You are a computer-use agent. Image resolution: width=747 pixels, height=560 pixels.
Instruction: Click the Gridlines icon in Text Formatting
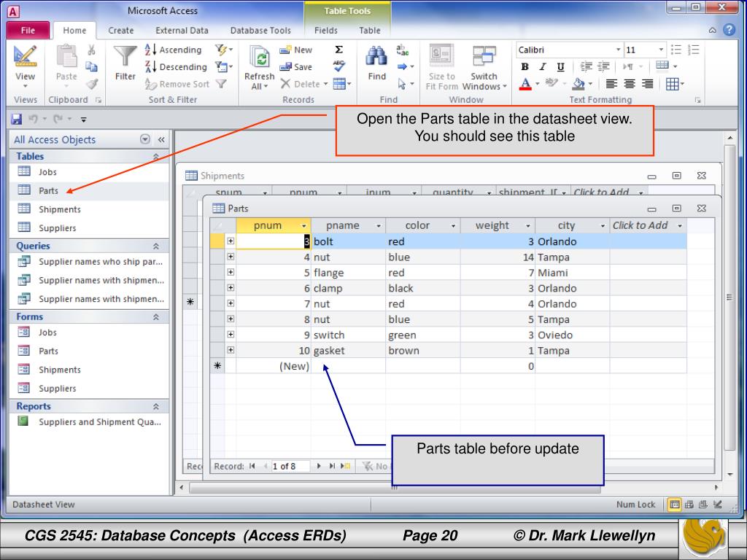point(672,85)
